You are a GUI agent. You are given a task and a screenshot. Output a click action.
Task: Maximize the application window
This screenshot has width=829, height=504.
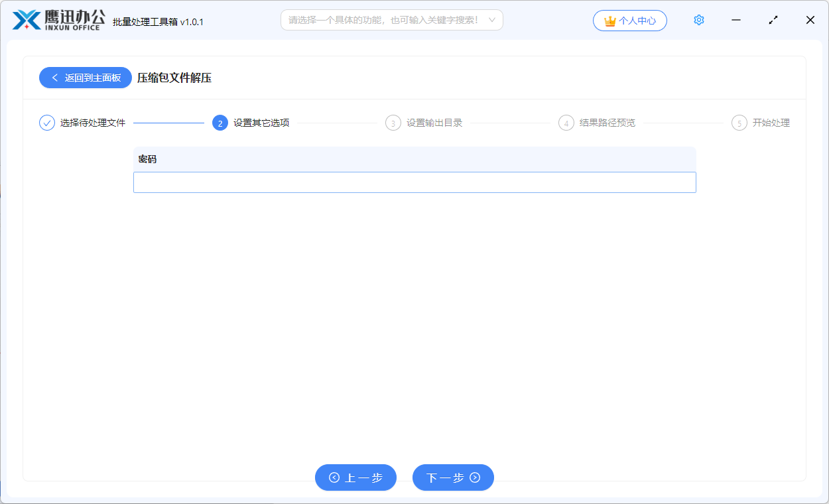tap(773, 20)
